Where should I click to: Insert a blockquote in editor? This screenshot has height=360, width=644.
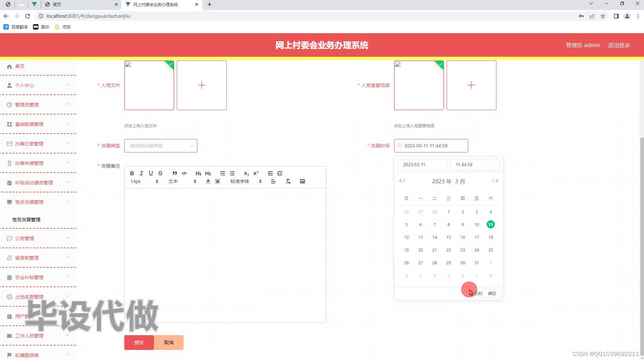(x=174, y=173)
